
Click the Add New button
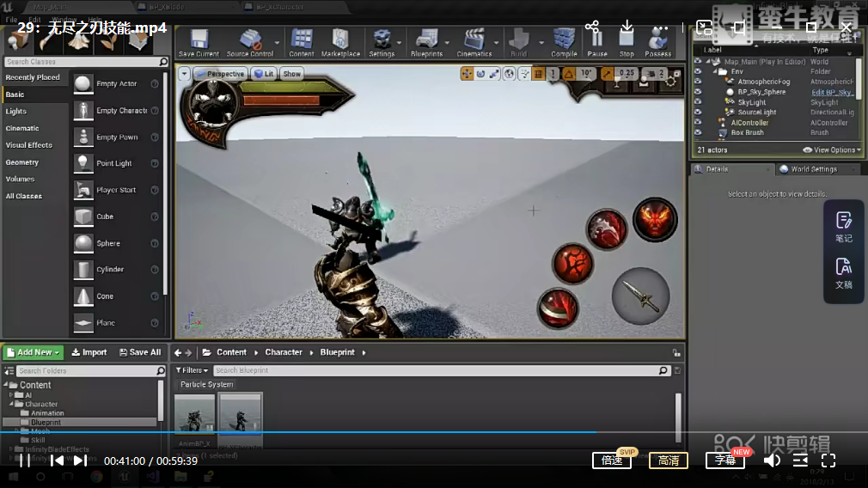tap(34, 352)
